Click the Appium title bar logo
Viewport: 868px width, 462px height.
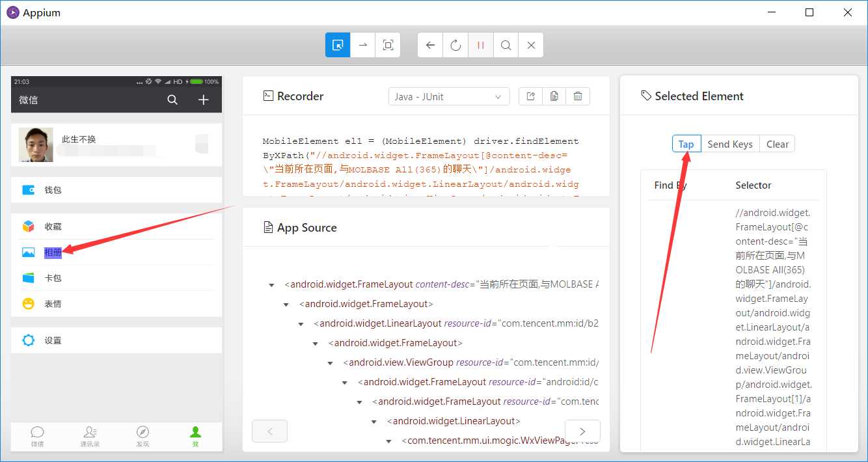click(x=12, y=12)
